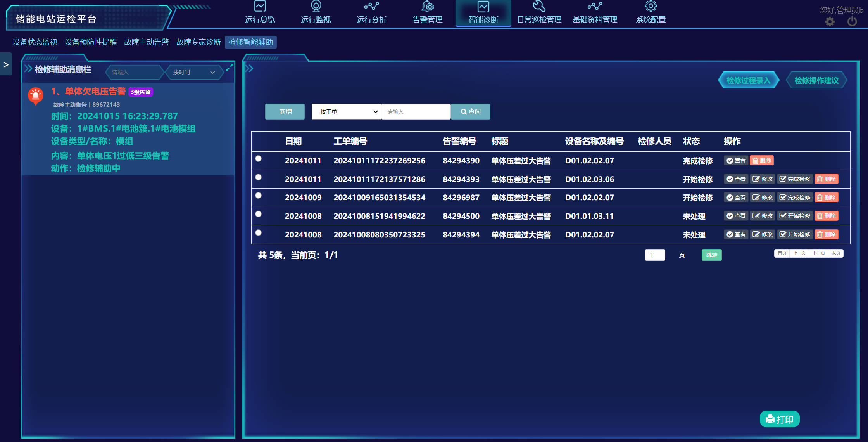
Task: Select radio button for alarm 84294394 row
Action: (x=259, y=233)
